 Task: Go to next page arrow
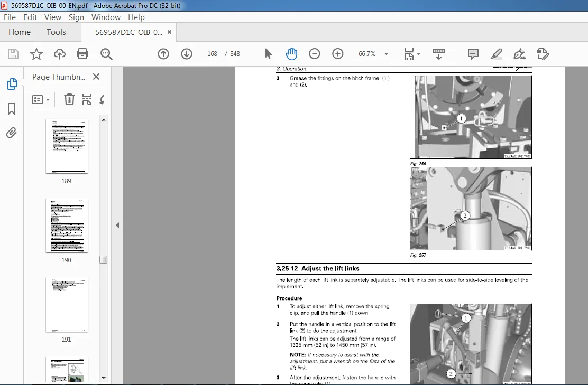tap(187, 54)
